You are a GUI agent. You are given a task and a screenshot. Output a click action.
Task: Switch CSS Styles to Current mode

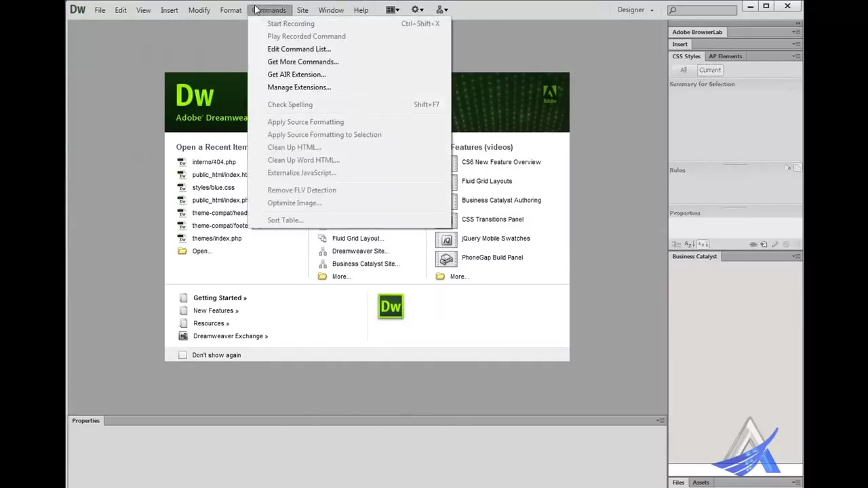pos(709,70)
